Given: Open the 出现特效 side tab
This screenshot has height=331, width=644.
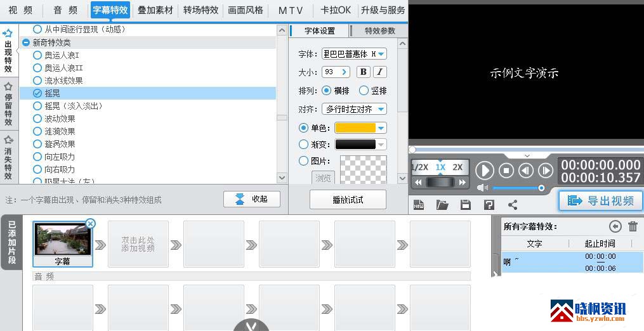Looking at the screenshot, I should 9,51.
